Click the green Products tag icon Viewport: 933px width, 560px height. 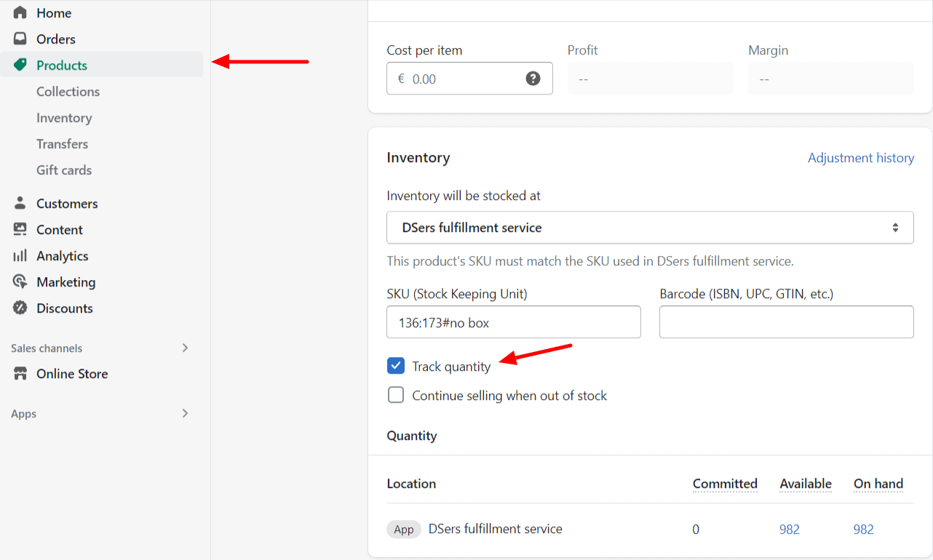[20, 65]
